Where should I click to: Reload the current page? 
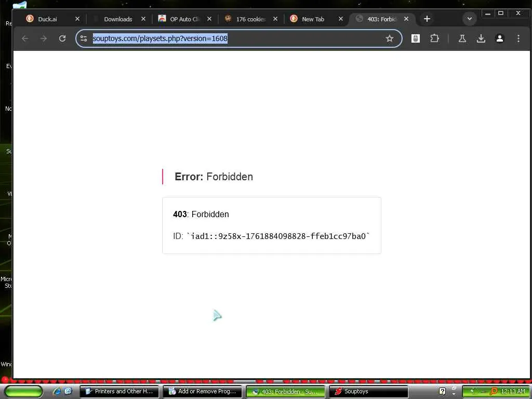(x=62, y=38)
